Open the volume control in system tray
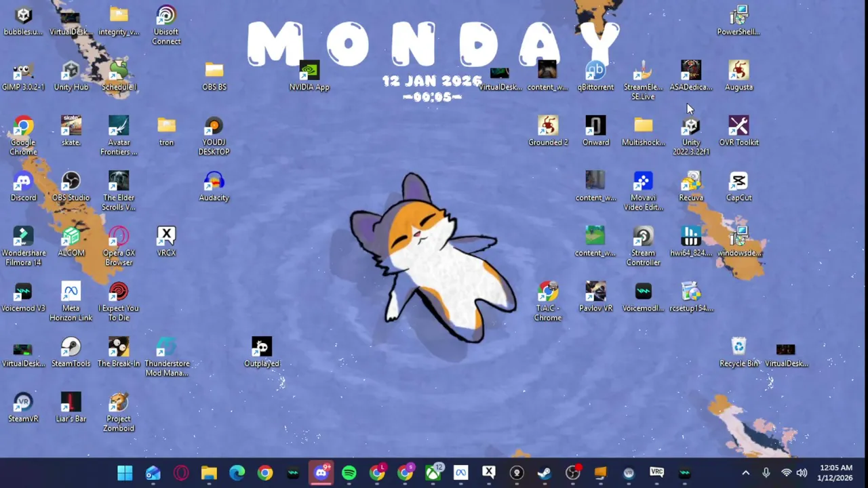The image size is (868, 488). [802, 473]
